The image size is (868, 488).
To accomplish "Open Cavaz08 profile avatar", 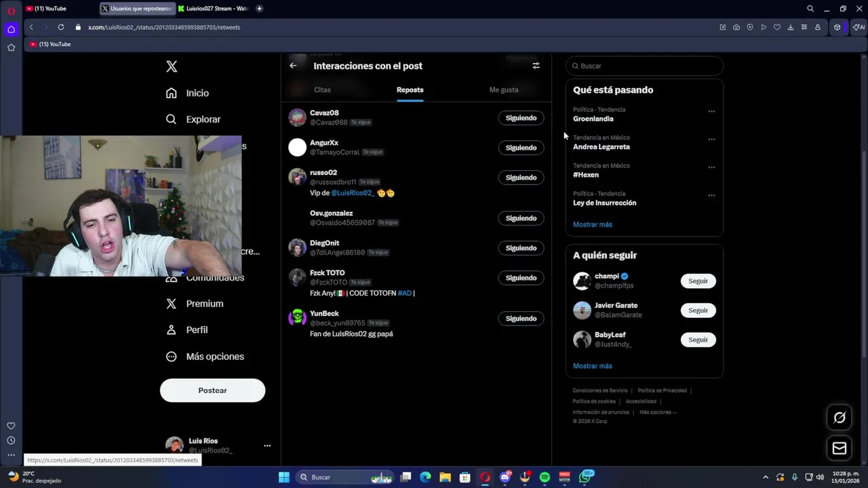I will (297, 117).
